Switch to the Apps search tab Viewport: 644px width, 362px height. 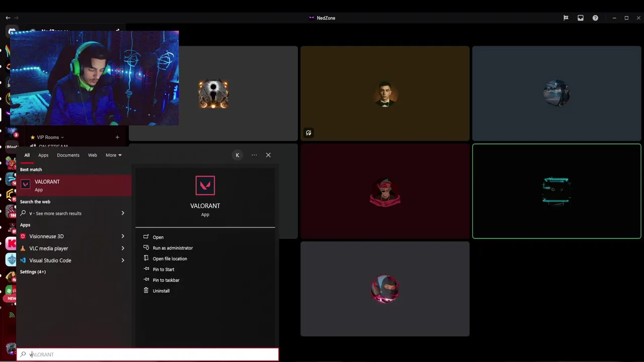[x=43, y=155]
